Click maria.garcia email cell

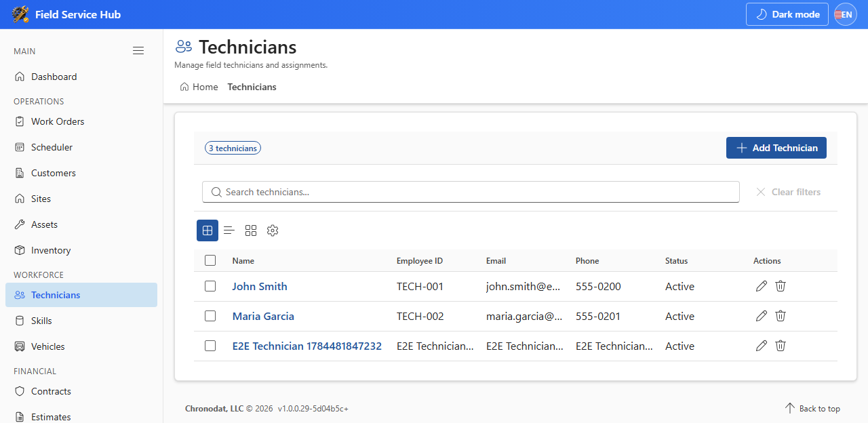tap(524, 316)
